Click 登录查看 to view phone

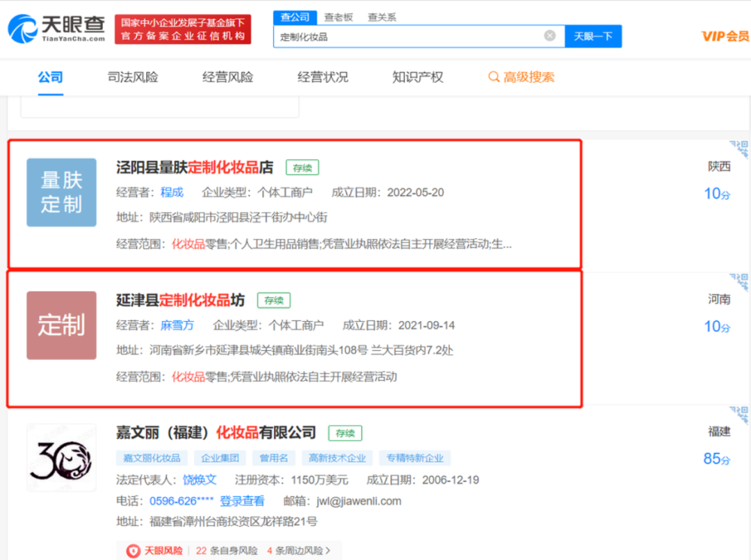(242, 501)
